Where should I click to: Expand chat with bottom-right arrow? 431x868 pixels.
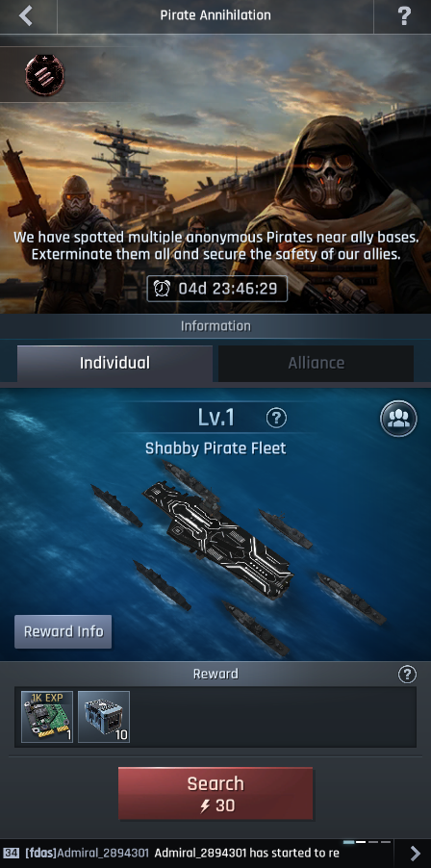tap(415, 853)
